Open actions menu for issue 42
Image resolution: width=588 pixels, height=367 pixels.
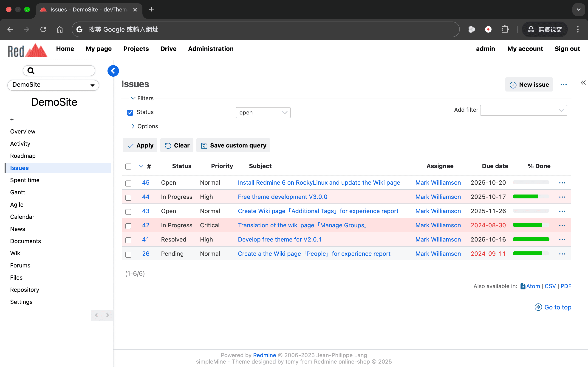562,225
